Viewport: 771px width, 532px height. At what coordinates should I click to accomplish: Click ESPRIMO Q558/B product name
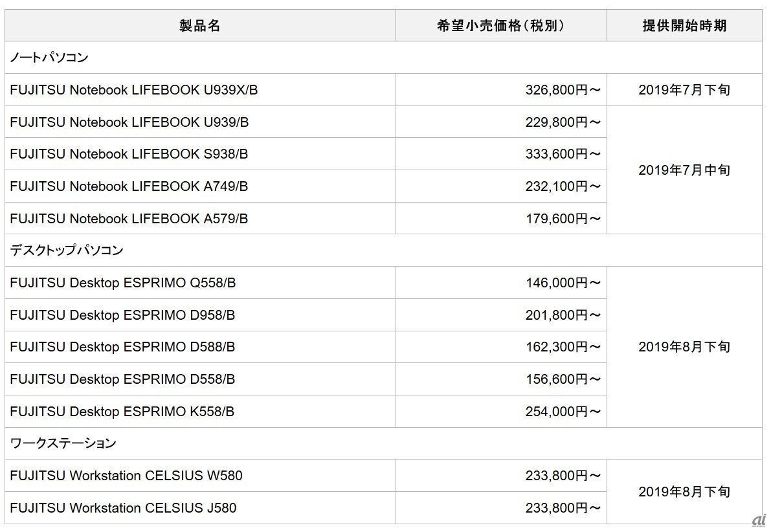tap(123, 283)
